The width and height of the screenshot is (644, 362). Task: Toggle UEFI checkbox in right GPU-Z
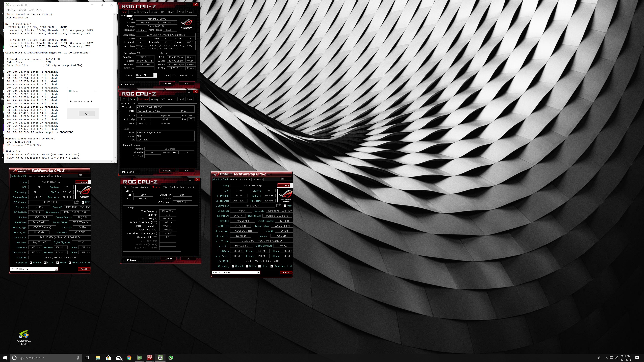[285, 206]
